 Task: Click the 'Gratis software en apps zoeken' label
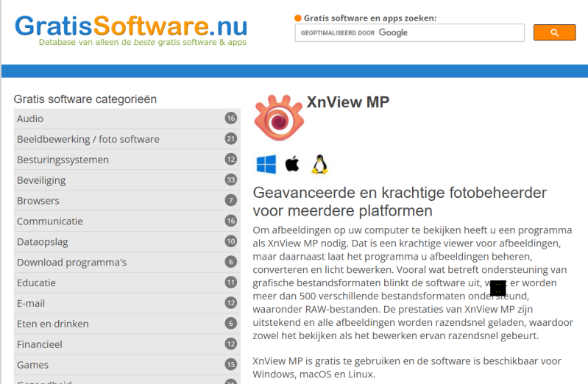point(369,18)
